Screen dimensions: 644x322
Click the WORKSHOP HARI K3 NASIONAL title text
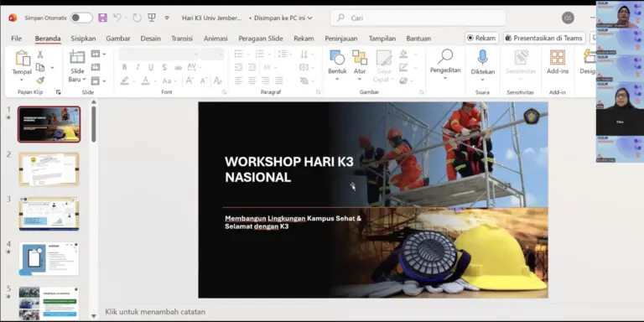[289, 169]
